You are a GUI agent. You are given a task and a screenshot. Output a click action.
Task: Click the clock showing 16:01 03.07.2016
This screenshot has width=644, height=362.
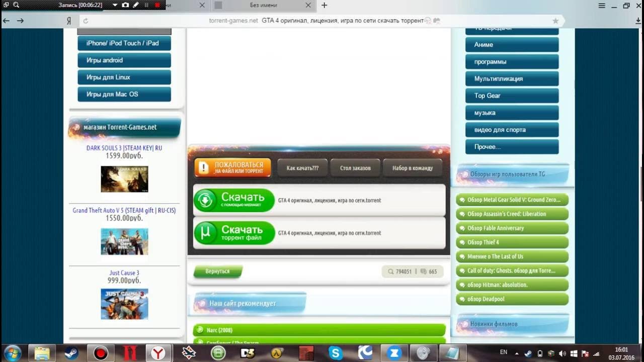coord(621,353)
